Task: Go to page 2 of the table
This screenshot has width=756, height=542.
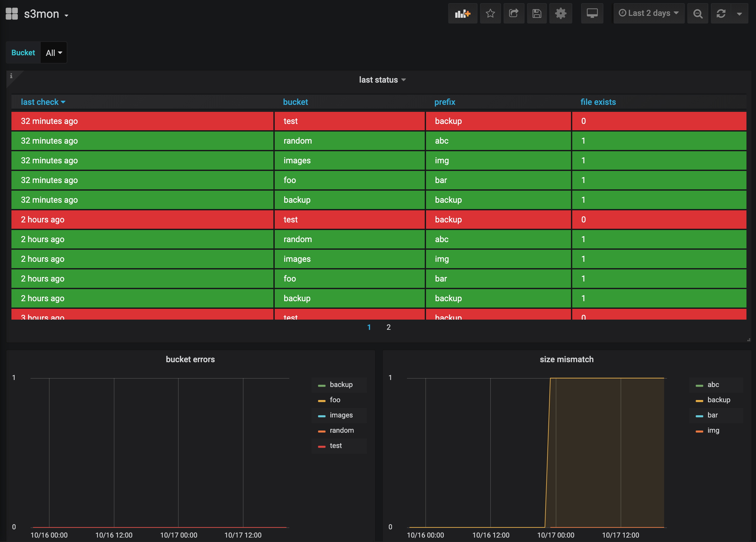Action: 388,327
